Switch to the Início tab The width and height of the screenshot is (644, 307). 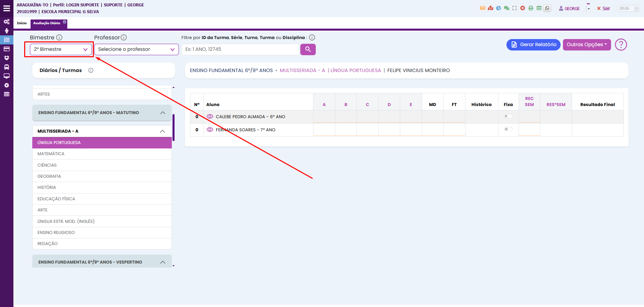click(22, 23)
